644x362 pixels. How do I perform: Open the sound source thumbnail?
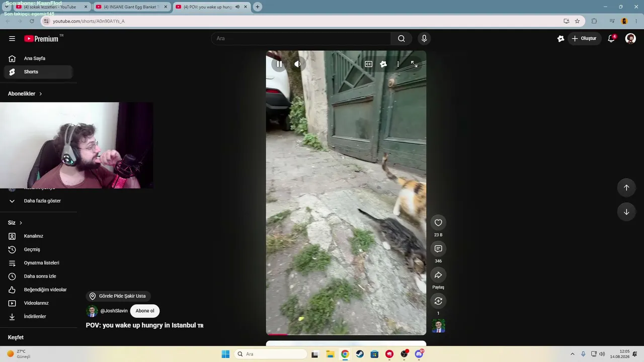click(438, 326)
